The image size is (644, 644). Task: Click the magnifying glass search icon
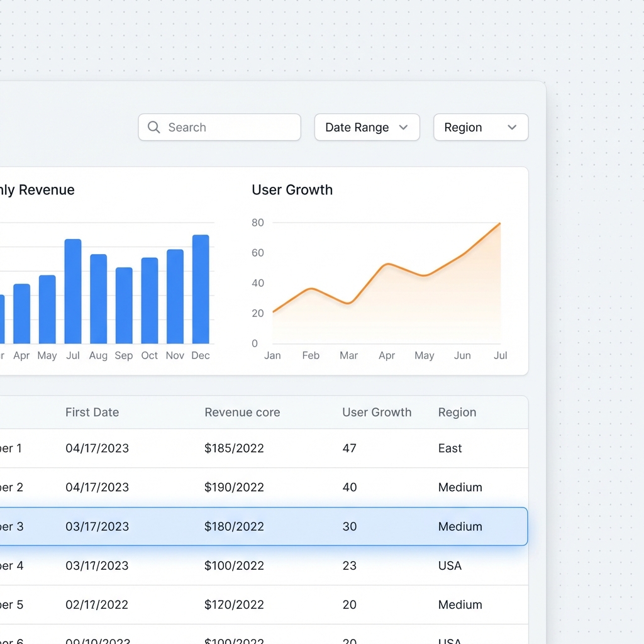click(x=153, y=127)
